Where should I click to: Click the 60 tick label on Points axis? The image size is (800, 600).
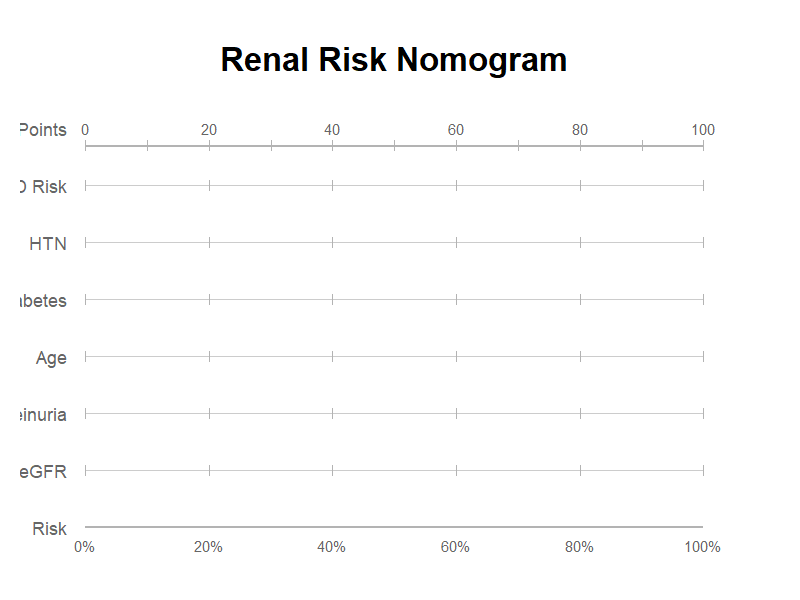click(456, 130)
